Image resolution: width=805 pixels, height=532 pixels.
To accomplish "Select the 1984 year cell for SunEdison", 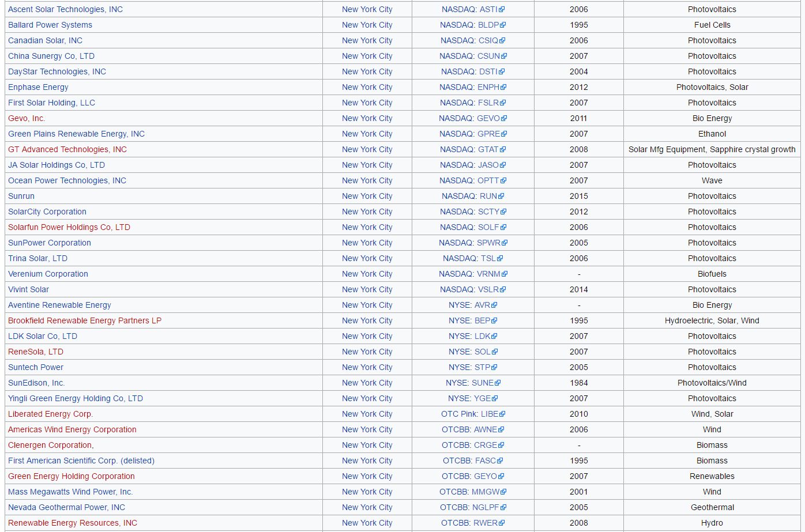I will click(579, 383).
